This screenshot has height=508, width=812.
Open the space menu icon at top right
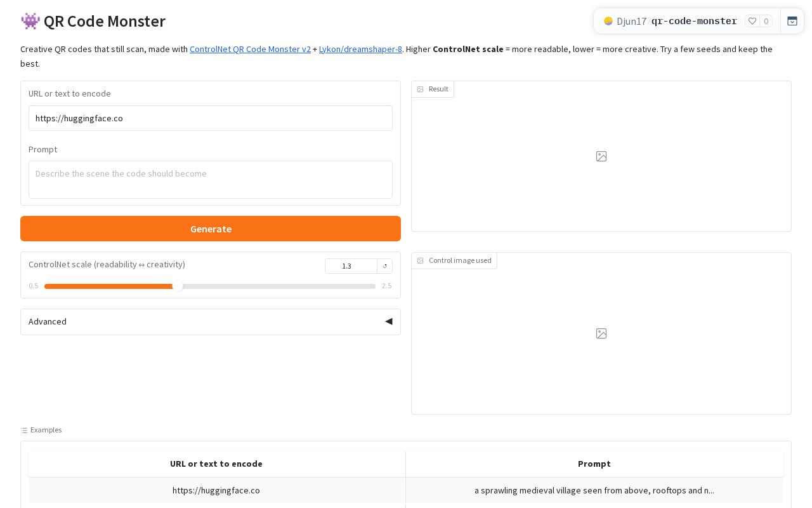(792, 21)
